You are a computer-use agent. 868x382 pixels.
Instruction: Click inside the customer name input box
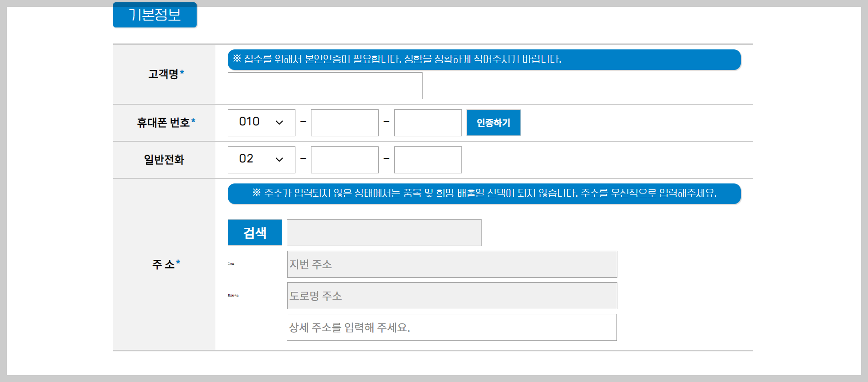point(325,86)
